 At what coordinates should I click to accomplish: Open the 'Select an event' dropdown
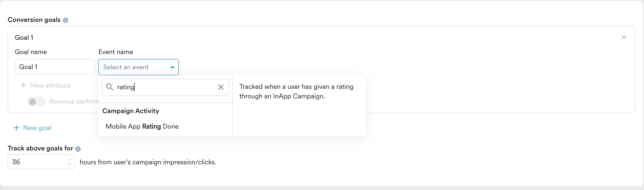click(x=139, y=67)
